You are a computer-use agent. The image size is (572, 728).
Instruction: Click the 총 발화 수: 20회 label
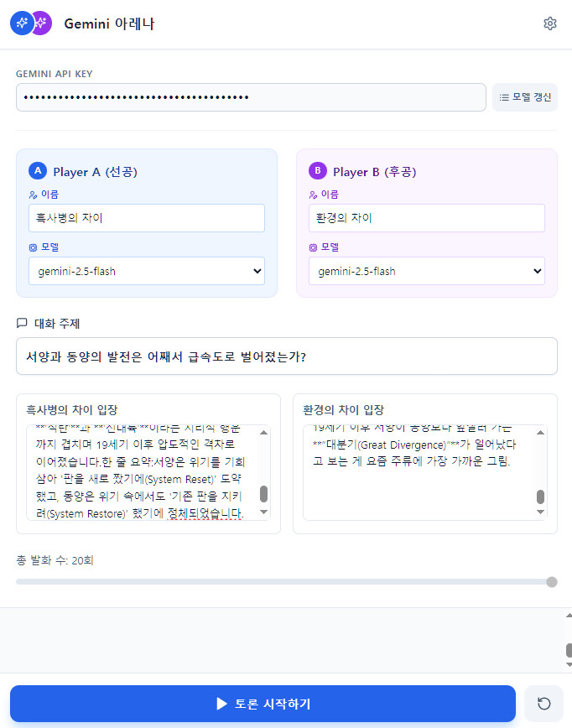55,560
